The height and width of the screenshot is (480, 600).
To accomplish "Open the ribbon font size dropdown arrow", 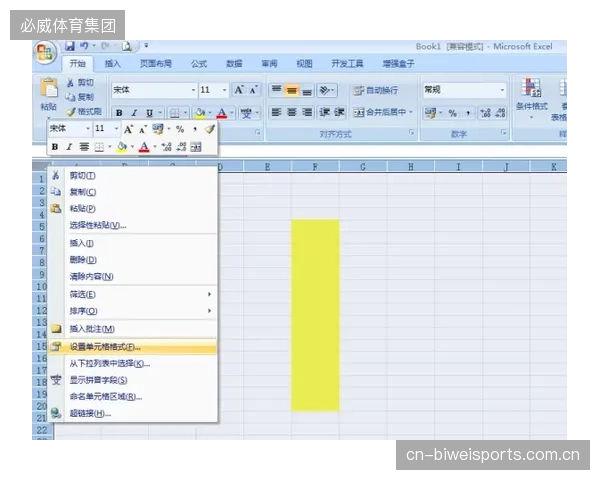I will [225, 90].
